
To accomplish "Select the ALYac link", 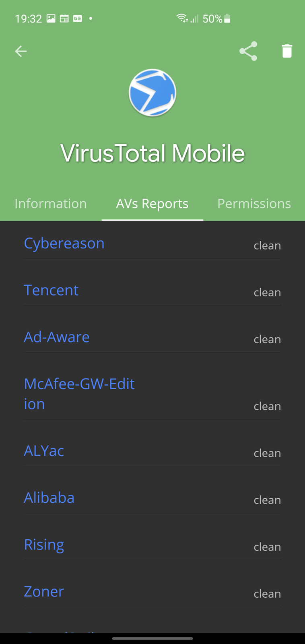I will tap(44, 451).
